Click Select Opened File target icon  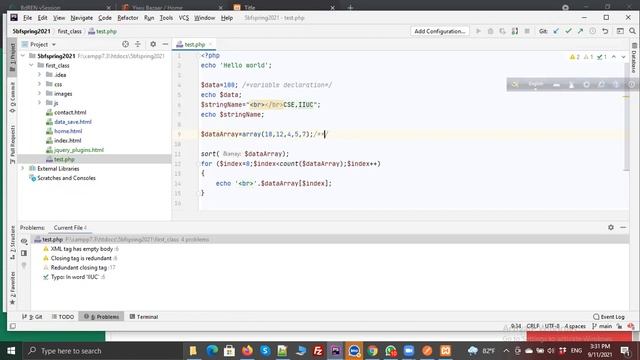125,44
